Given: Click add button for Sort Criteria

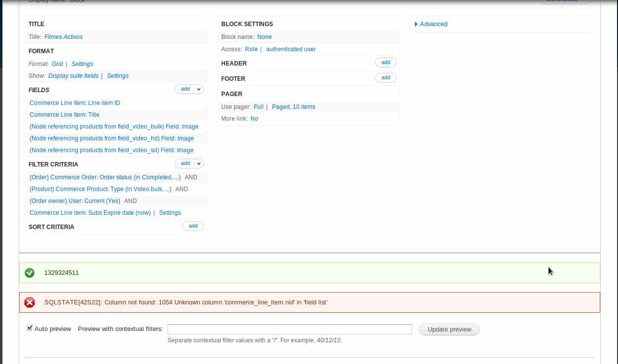Looking at the screenshot, I should pos(193,226).
